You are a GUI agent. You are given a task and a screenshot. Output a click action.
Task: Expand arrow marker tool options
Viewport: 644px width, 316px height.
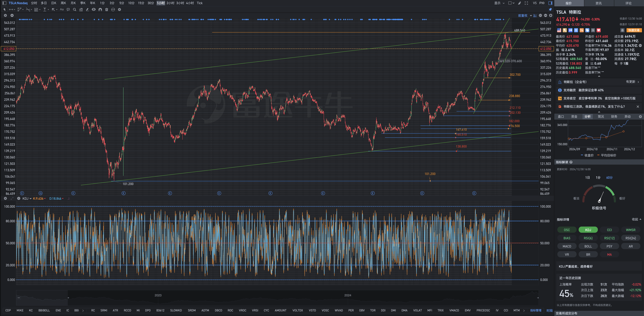click(57, 9)
